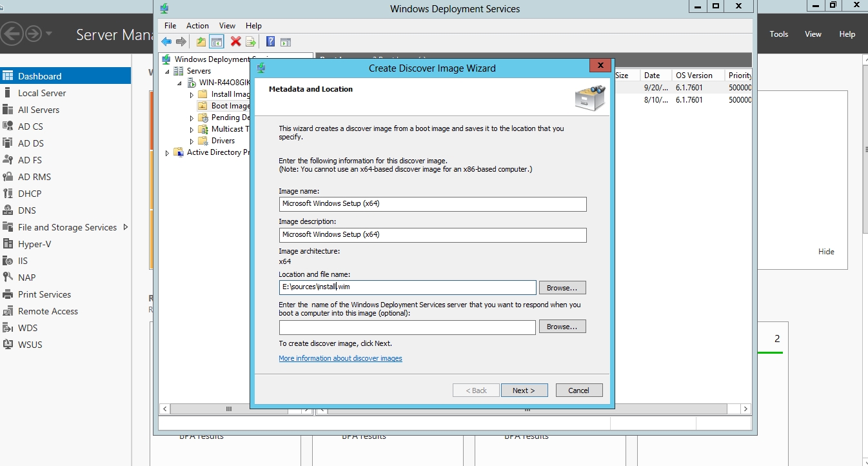
Task: Click the HYPER-V icon in sidebar
Action: click(8, 244)
